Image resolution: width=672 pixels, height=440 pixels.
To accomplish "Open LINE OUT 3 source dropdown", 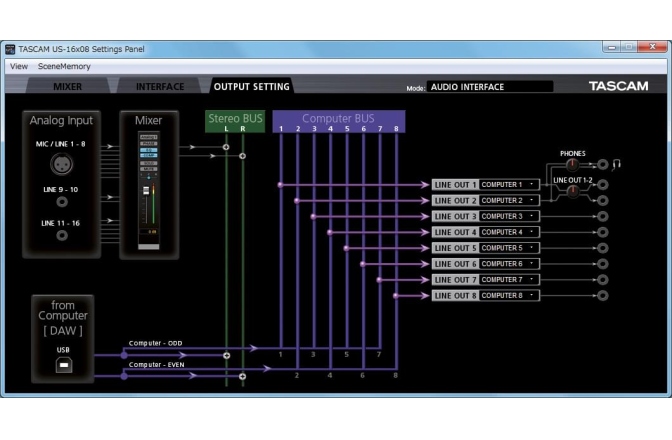I will coord(509,216).
